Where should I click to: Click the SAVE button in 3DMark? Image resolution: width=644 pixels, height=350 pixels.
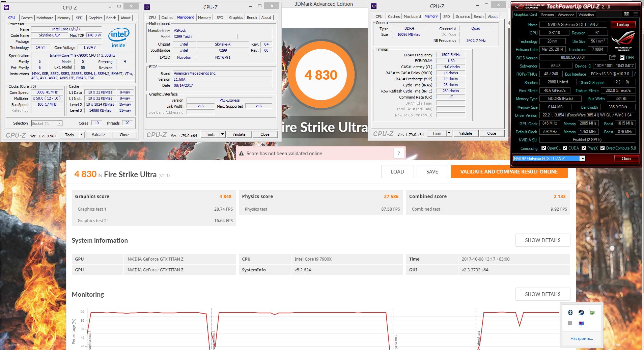432,171
